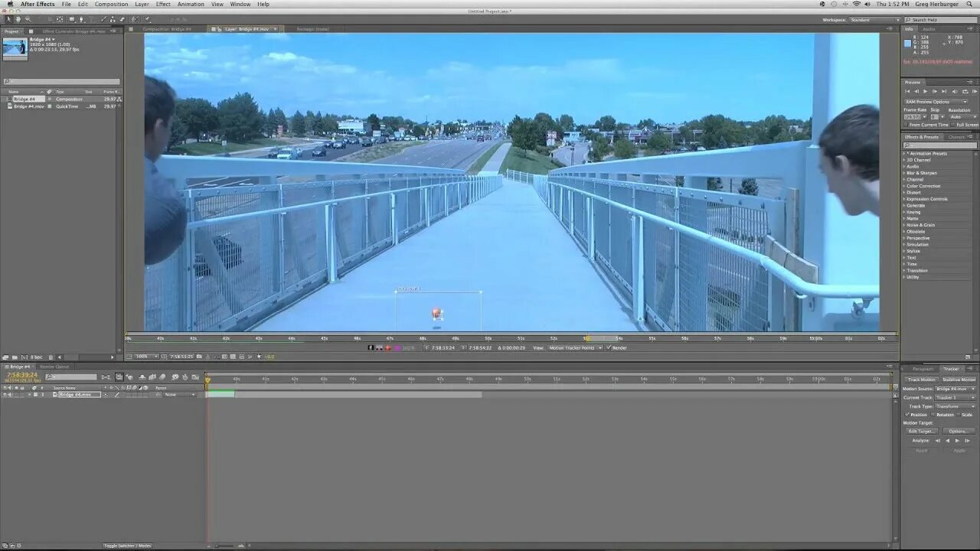980x551 pixels.
Task: Enable Full Screen checkbox
Action: coord(953,125)
